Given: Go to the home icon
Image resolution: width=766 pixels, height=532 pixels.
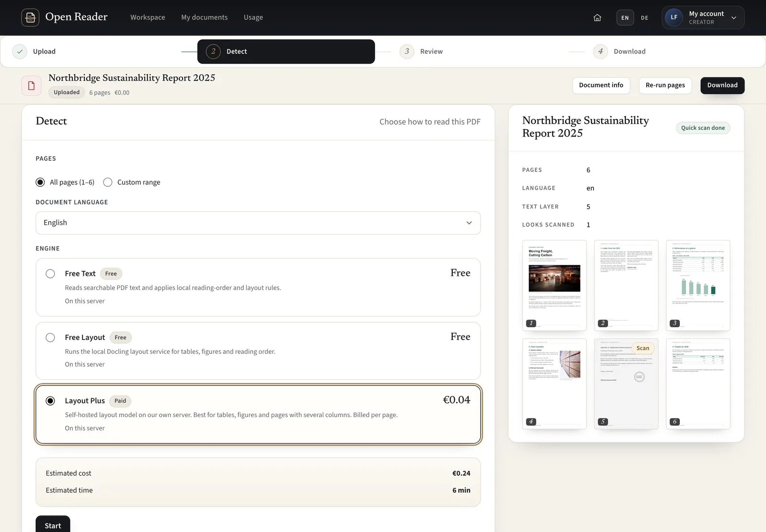Looking at the screenshot, I should 597,18.
